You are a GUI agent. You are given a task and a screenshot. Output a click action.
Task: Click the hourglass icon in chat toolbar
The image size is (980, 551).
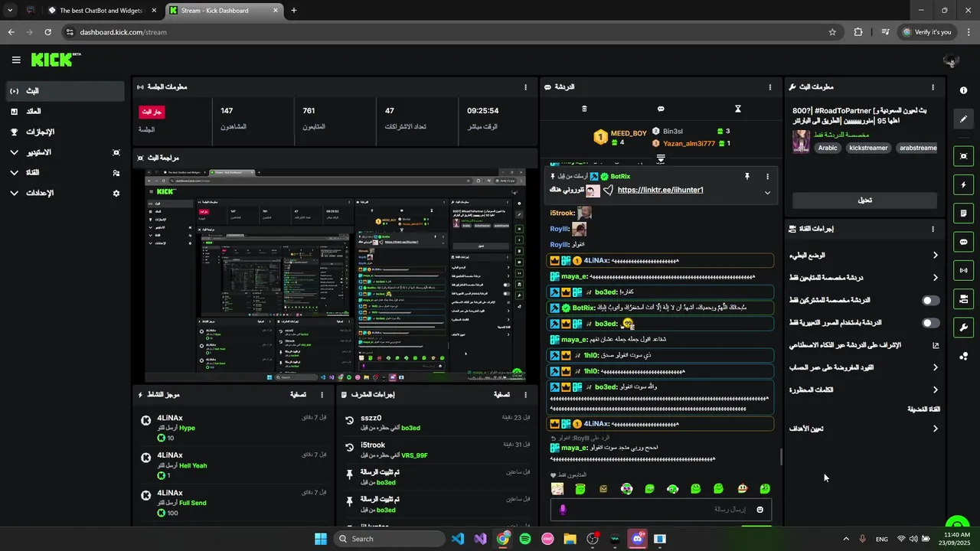pos(738,109)
